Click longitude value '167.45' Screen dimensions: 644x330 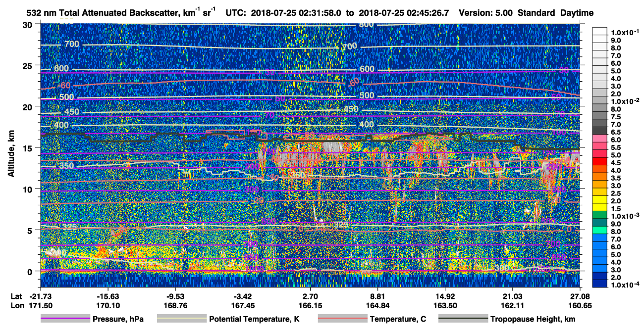(x=243, y=305)
